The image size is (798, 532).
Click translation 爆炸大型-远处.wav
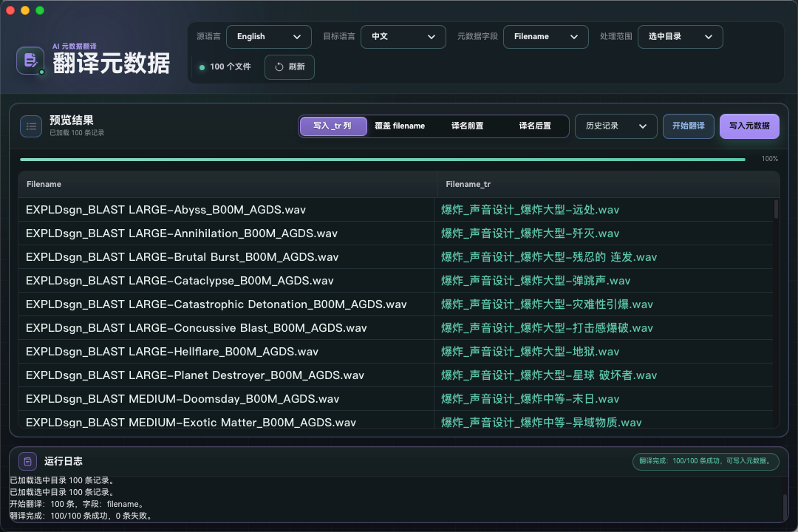pos(531,210)
